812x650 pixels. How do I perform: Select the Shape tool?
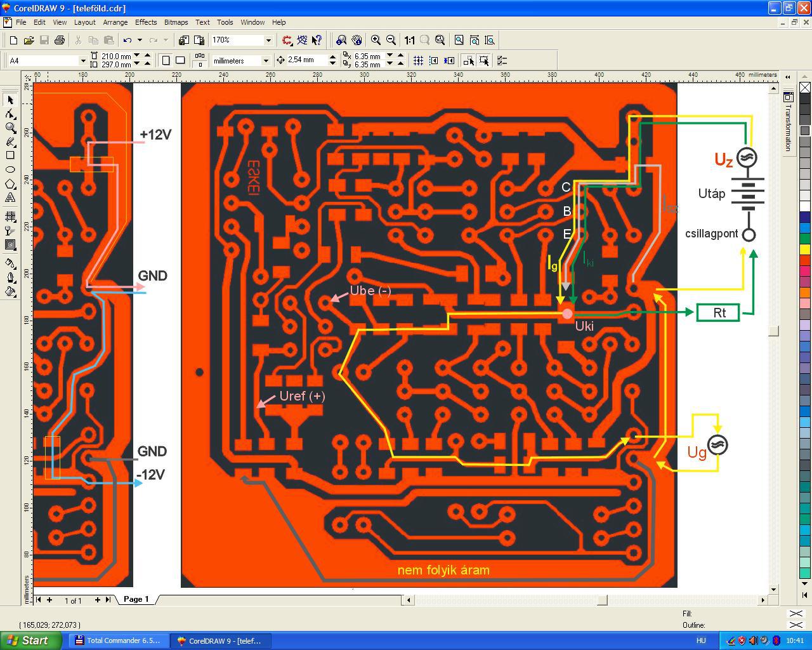(x=10, y=114)
